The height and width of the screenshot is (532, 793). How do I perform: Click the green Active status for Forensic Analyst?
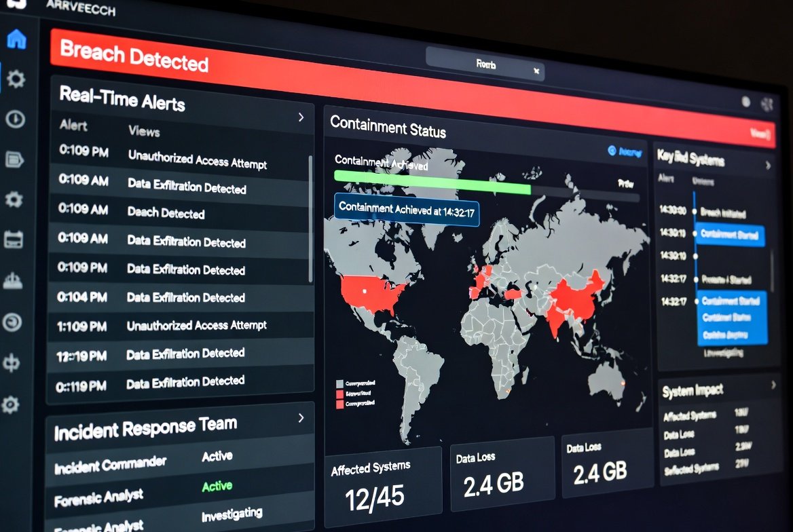point(217,486)
